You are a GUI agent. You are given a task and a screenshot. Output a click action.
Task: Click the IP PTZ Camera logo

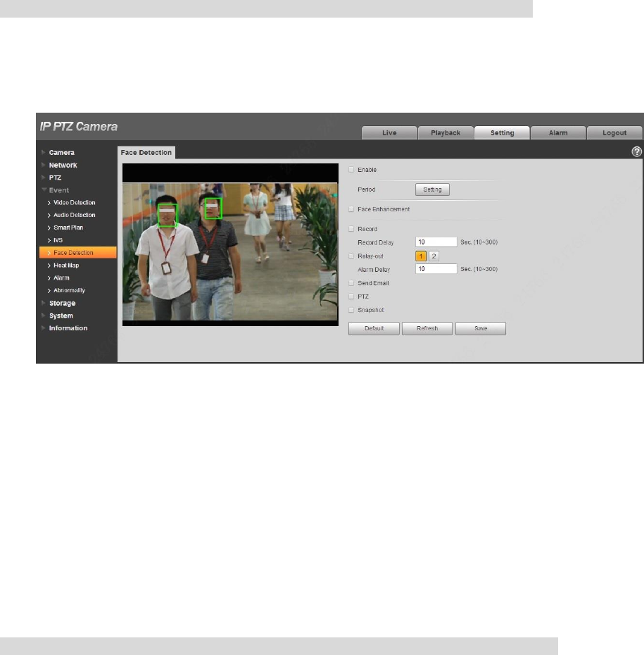click(x=79, y=127)
